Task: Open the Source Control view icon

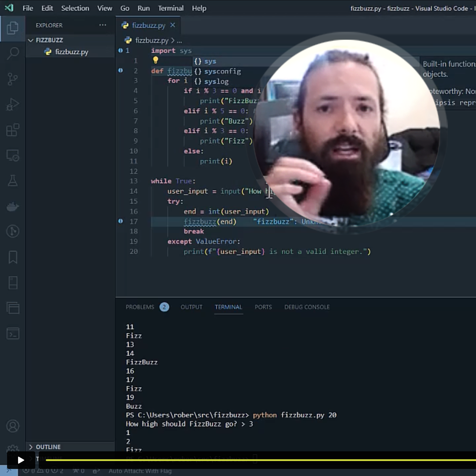Action: coord(13,79)
